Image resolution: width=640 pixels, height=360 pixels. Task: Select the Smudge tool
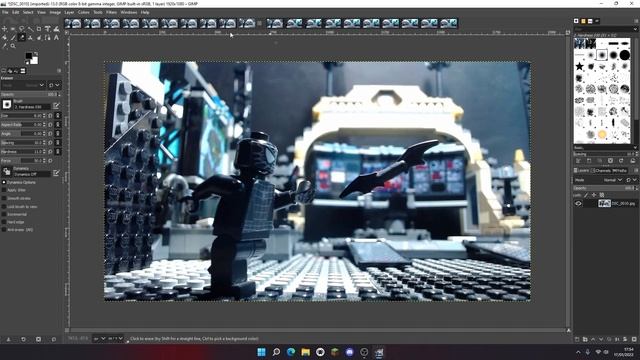click(x=39, y=38)
